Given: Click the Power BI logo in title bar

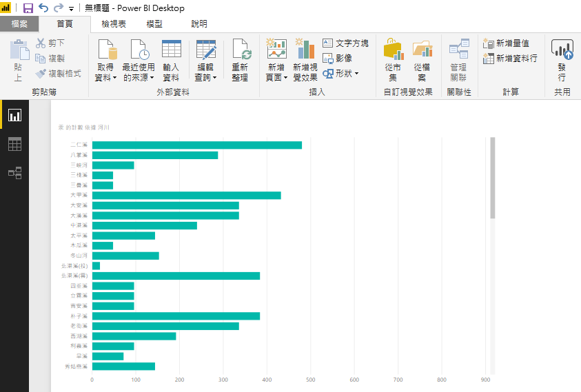Looking at the screenshot, I should (x=6, y=8).
